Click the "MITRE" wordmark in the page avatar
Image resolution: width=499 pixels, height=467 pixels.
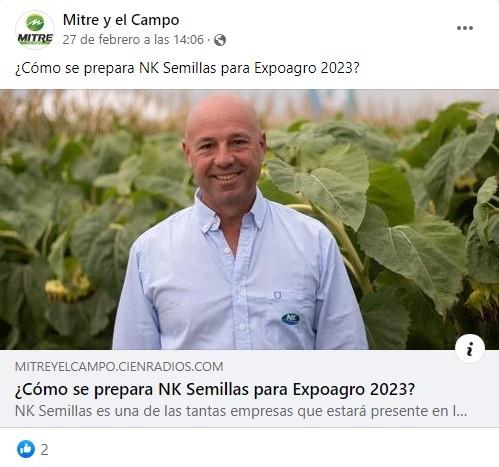coord(35,39)
